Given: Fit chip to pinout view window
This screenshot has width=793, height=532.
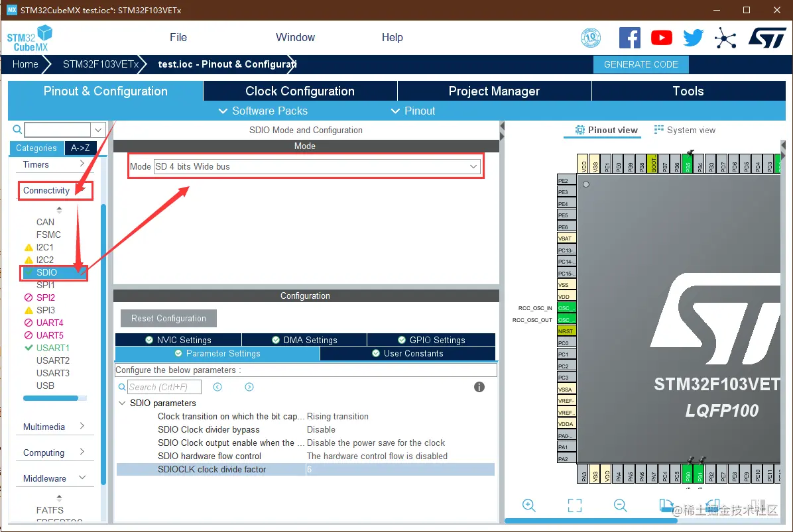Looking at the screenshot, I should tap(574, 505).
